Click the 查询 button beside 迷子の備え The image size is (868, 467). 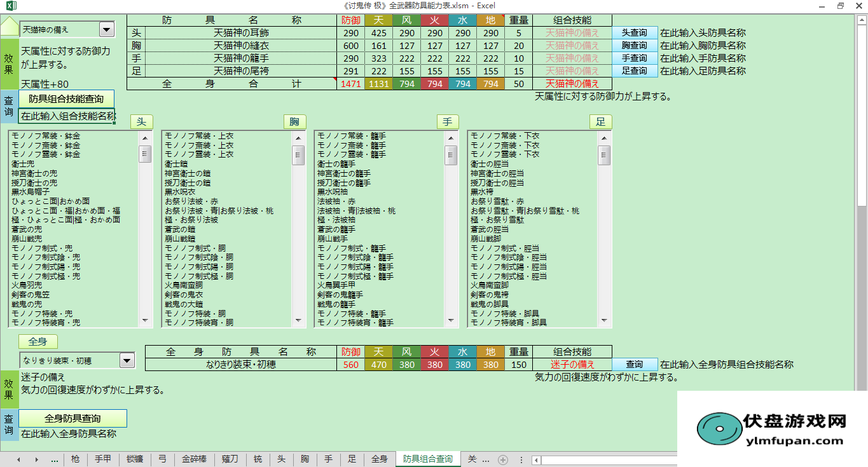(635, 365)
